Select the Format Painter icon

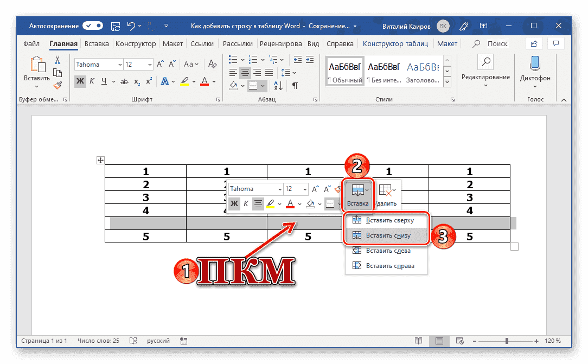(x=57, y=85)
